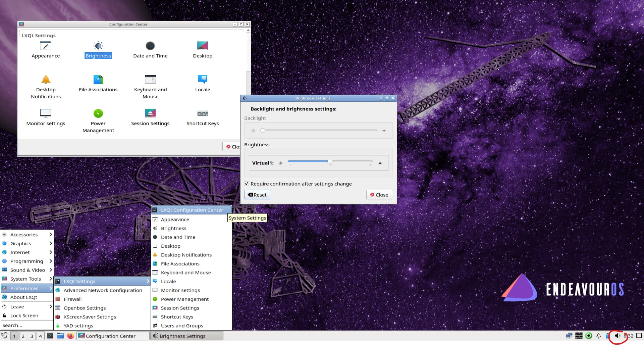Click the Virtual1 brightness slider handle

point(330,161)
